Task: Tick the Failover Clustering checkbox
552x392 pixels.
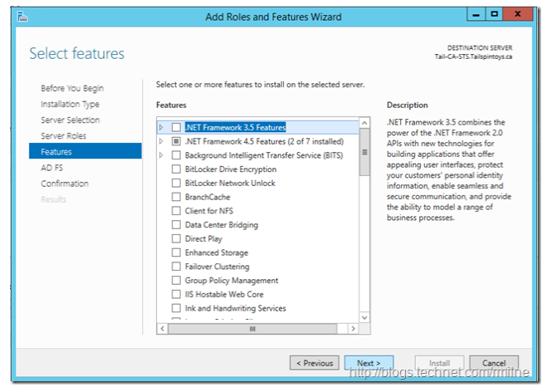Action: pos(176,267)
